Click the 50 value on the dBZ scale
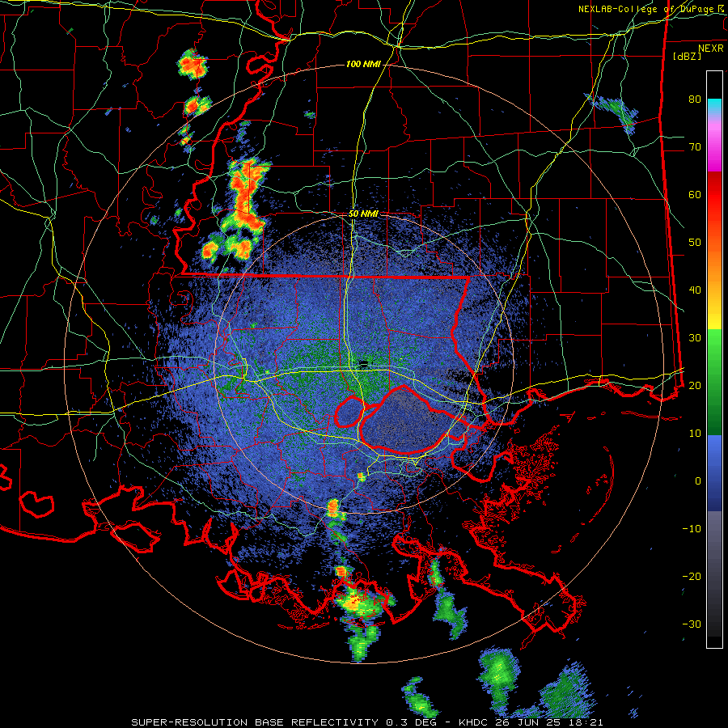The height and width of the screenshot is (728, 728). coord(695,243)
